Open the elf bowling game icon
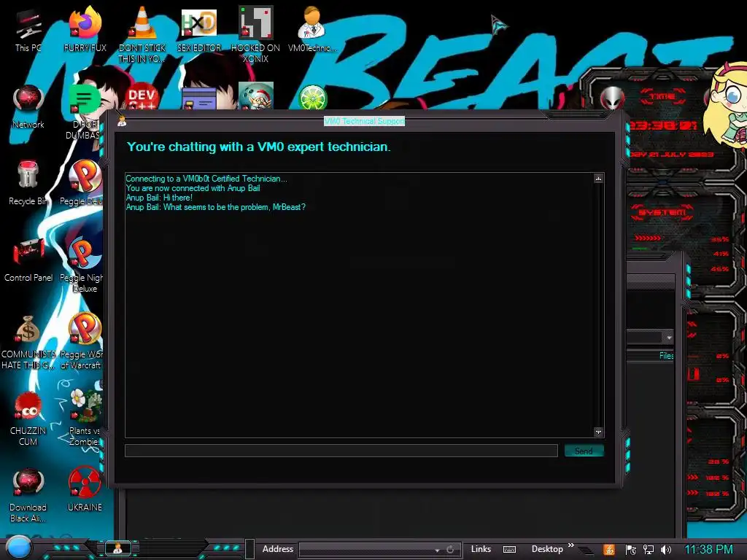Viewport: 747px width, 560px height. 256,96
